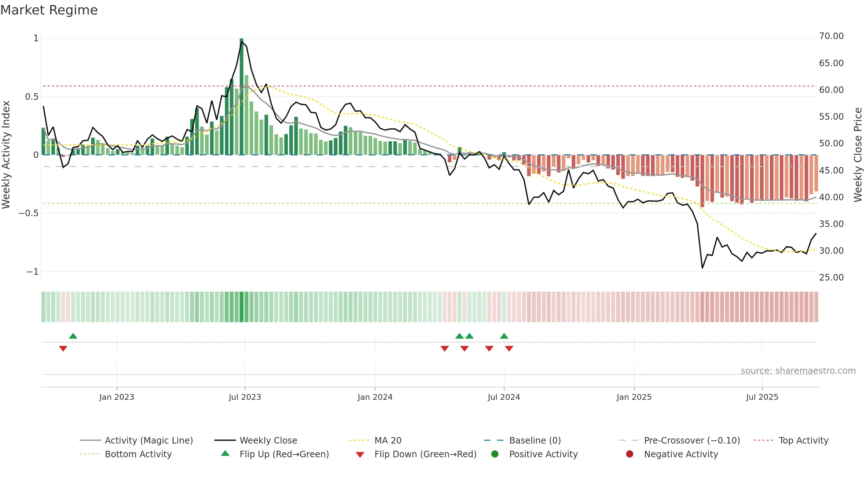Click the −0.5 activity axis tick
The width and height of the screenshot is (868, 488).
click(x=28, y=213)
